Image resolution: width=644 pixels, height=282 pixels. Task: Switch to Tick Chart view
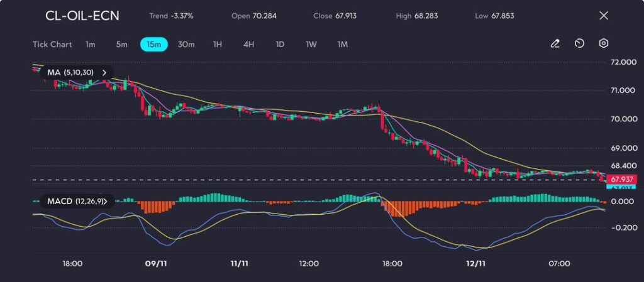52,45
